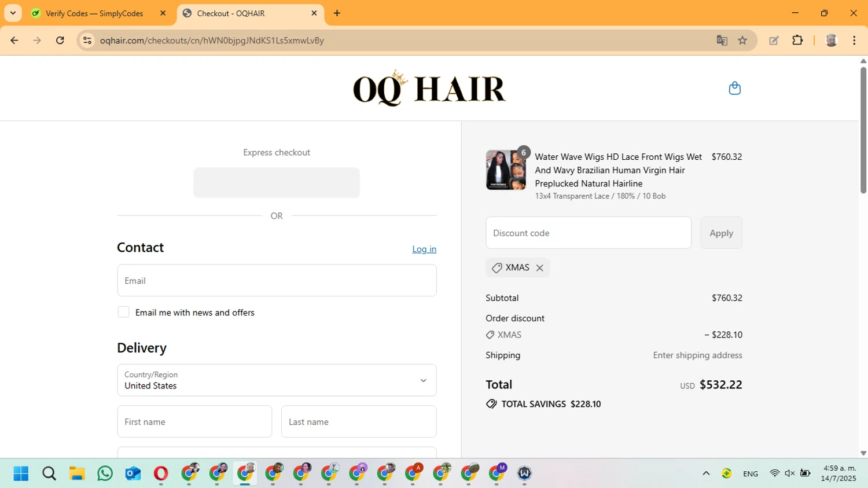Screen dimensions: 868x488
Task: Open Windows taskbar search
Action: 49,474
